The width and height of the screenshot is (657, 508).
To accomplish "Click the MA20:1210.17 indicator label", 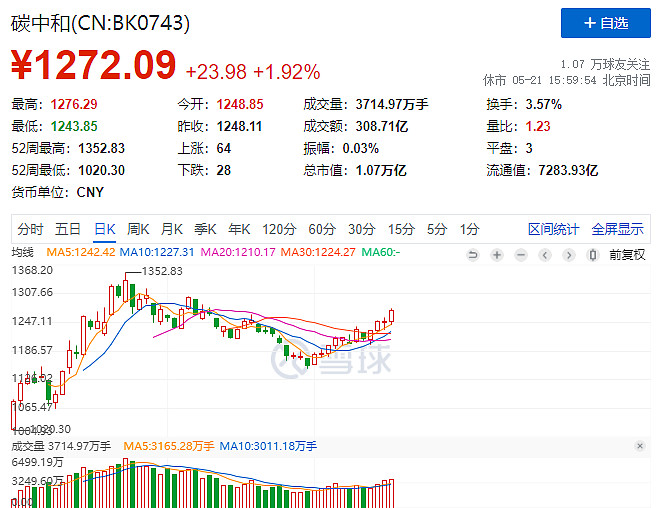I will [x=238, y=252].
